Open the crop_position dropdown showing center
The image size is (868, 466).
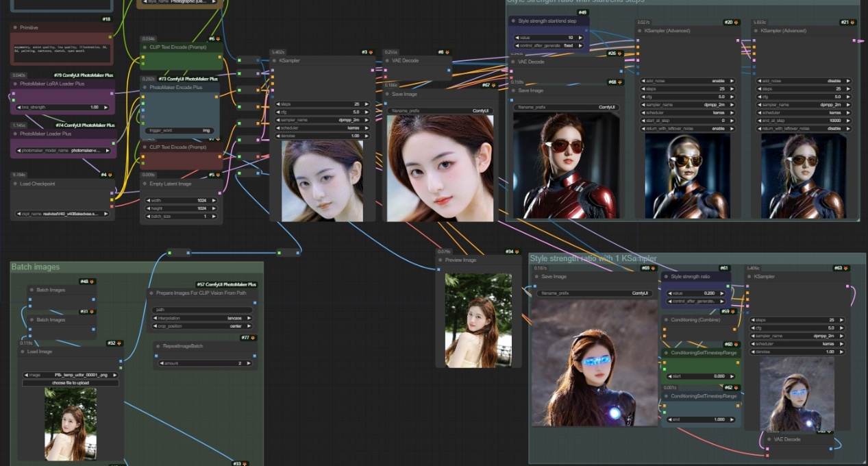pyautogui.click(x=202, y=326)
